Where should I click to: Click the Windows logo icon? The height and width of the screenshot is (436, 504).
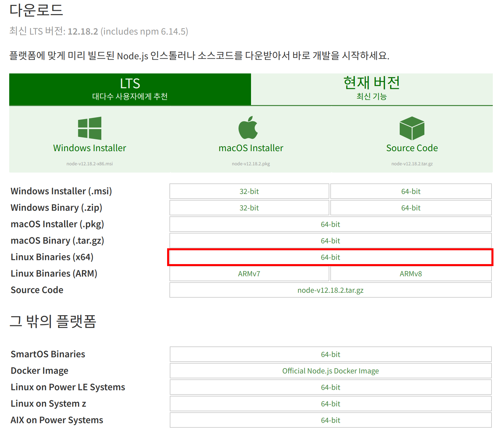tap(89, 128)
